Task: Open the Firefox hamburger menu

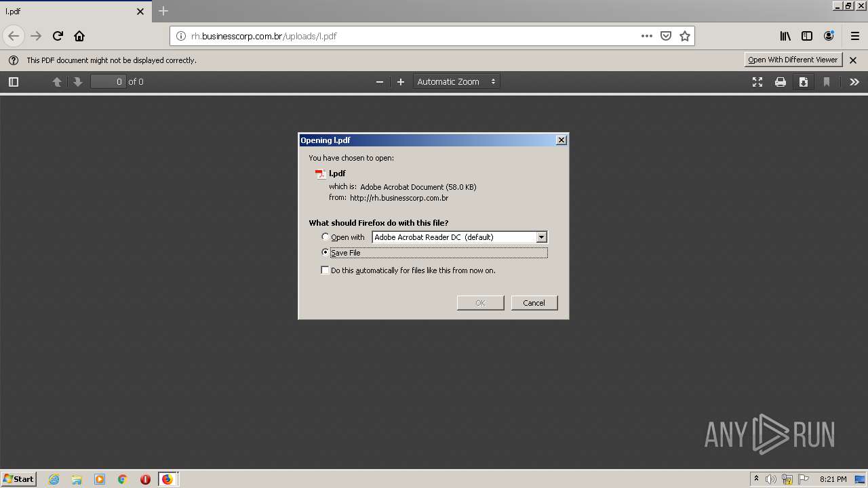Action: click(x=855, y=36)
